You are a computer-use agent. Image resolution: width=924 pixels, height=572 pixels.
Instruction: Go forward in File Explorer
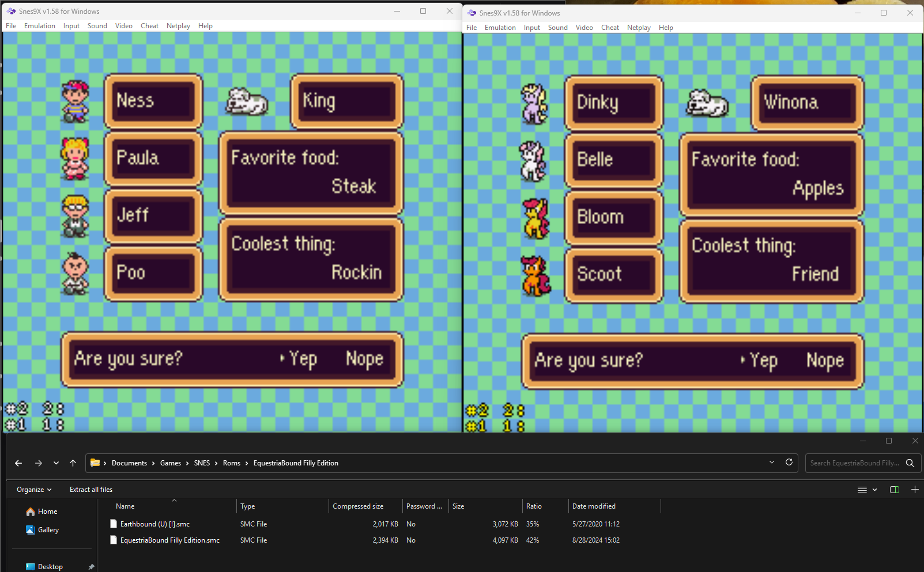click(x=39, y=463)
